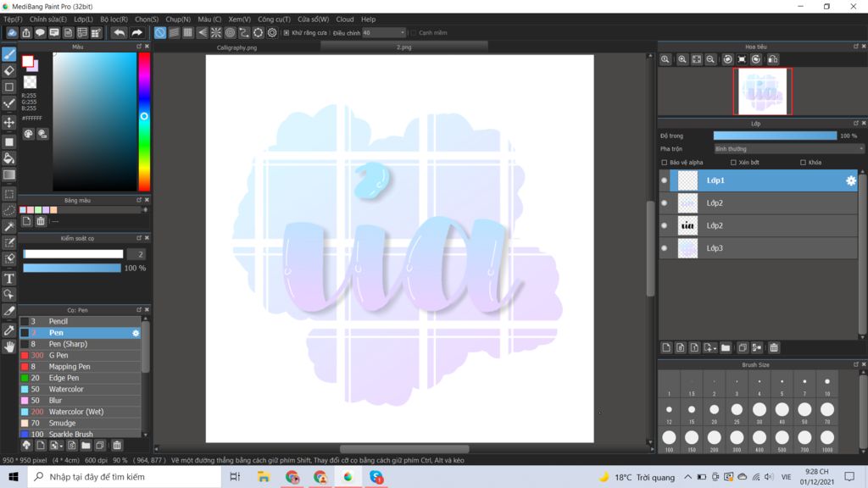The height and width of the screenshot is (488, 868).
Task: Activate the Hand pan tool
Action: click(x=8, y=347)
